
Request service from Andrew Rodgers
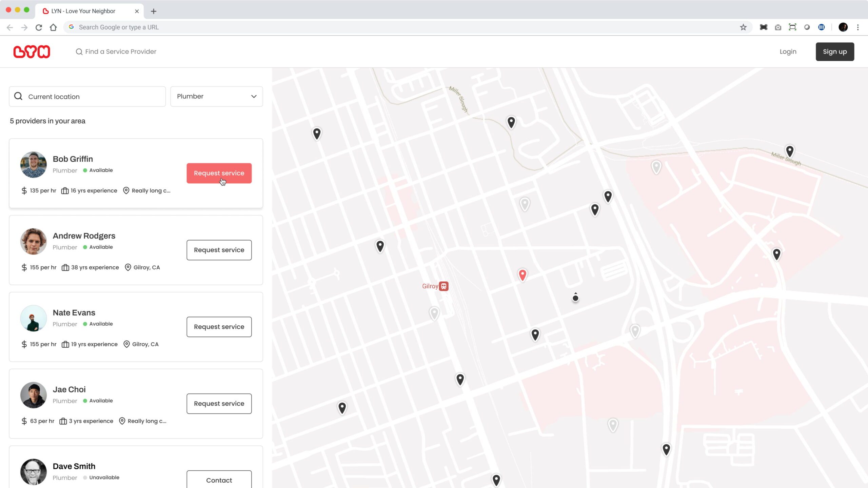coord(219,250)
